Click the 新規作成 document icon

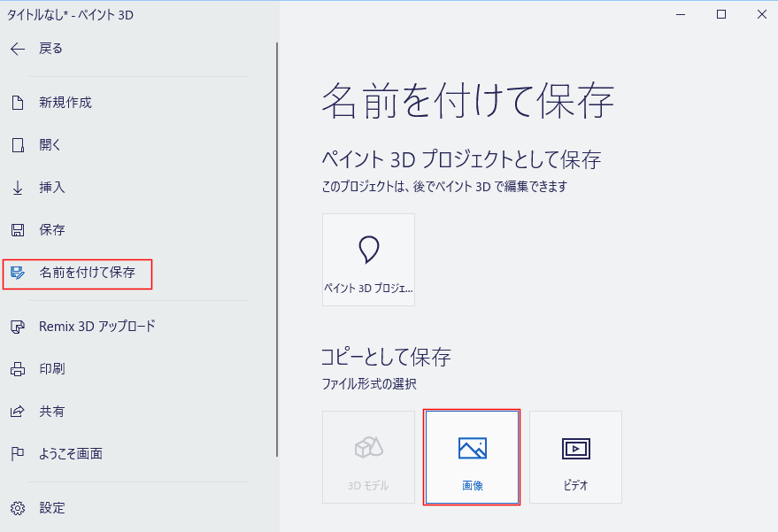(x=18, y=103)
